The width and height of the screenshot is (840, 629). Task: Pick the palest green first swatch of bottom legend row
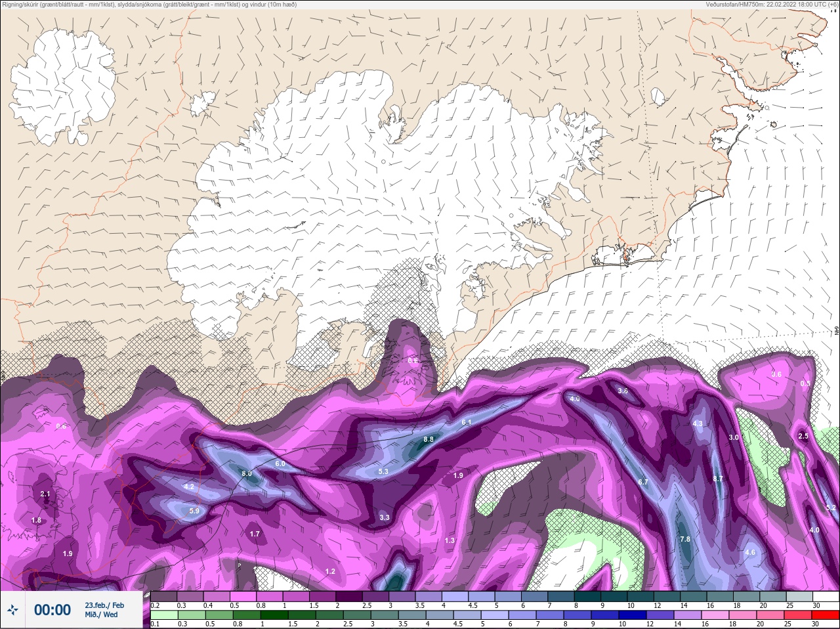[164, 615]
